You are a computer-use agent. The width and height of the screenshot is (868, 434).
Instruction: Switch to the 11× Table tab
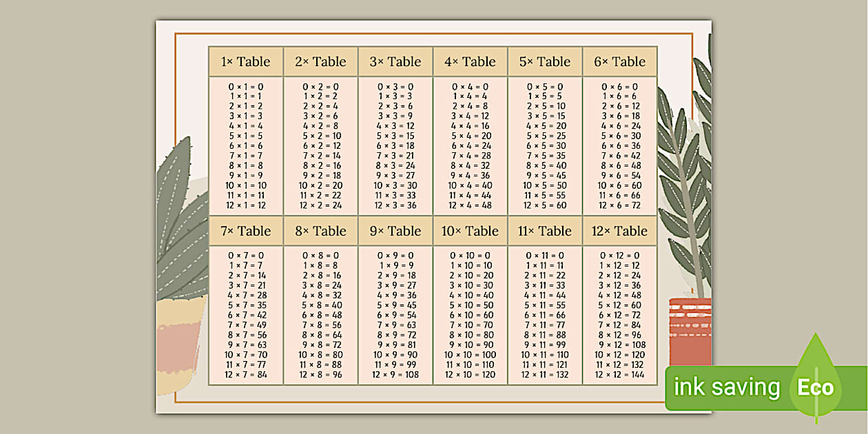pos(544,231)
